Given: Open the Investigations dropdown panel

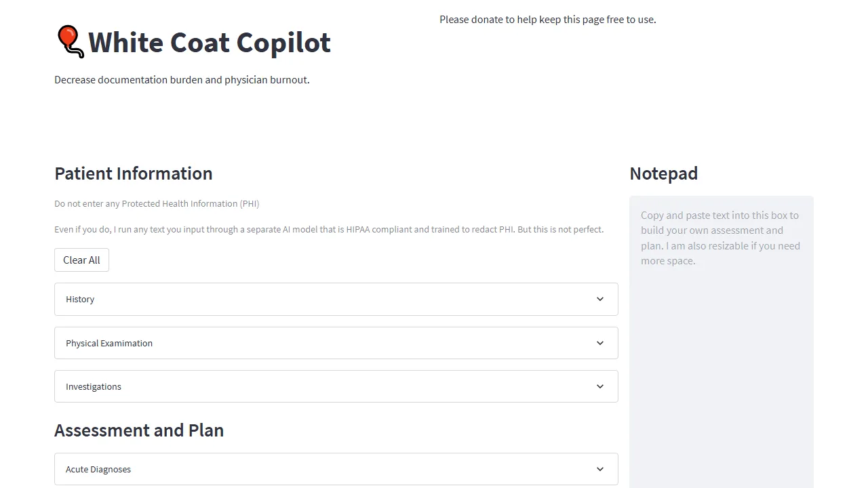Looking at the screenshot, I should pos(336,386).
